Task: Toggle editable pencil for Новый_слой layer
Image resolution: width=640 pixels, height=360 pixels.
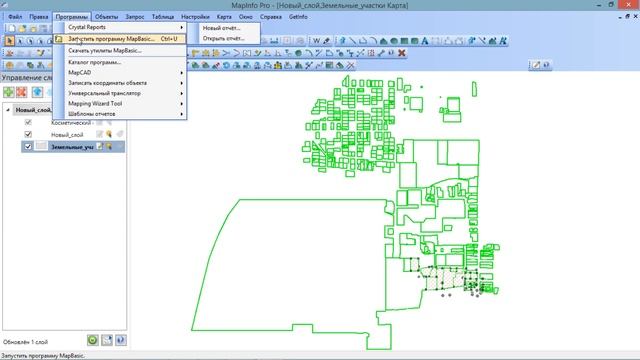Action: (100, 134)
